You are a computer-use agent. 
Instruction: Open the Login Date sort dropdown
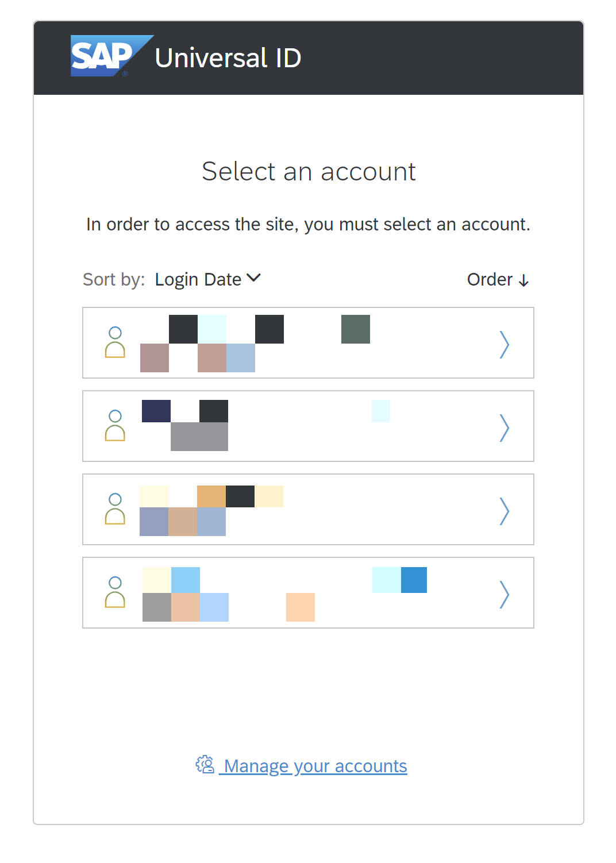[208, 279]
